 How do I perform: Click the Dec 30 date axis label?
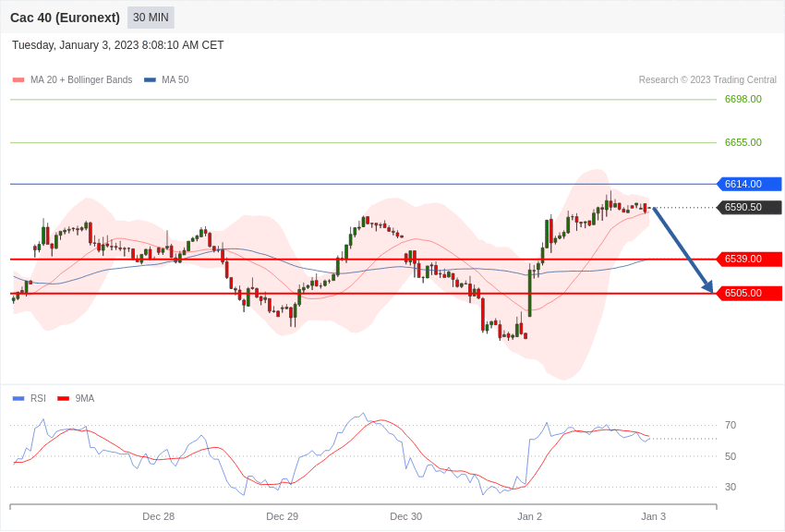[406, 516]
